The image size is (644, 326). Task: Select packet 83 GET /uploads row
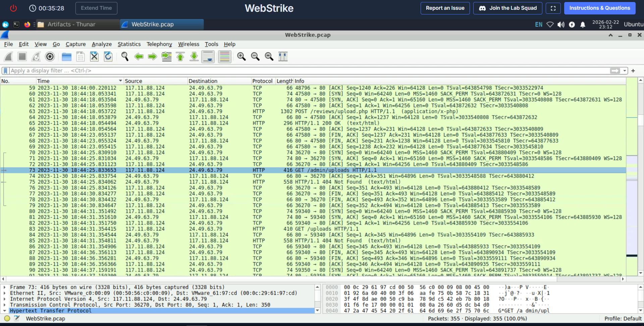tap(313, 229)
